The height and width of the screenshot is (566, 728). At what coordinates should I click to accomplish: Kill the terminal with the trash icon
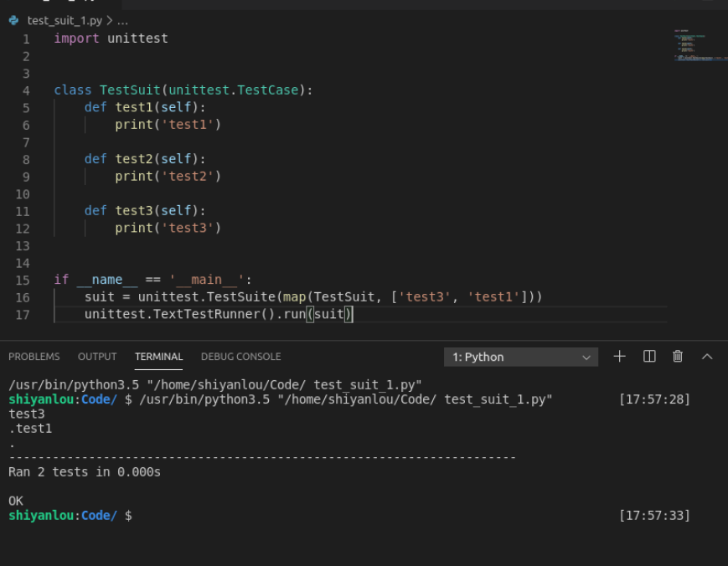click(678, 357)
